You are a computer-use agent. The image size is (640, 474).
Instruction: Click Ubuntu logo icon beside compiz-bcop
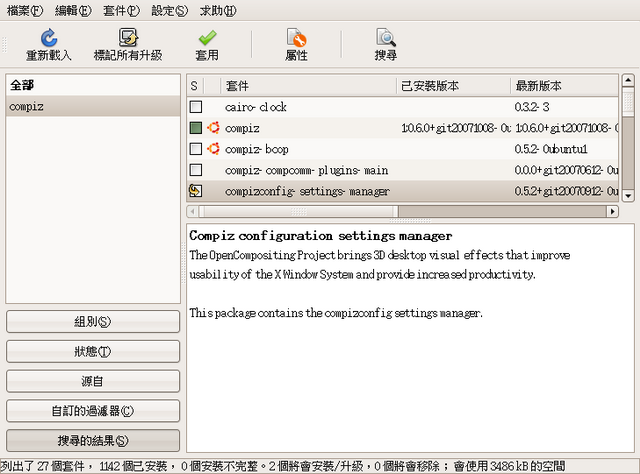(x=213, y=149)
